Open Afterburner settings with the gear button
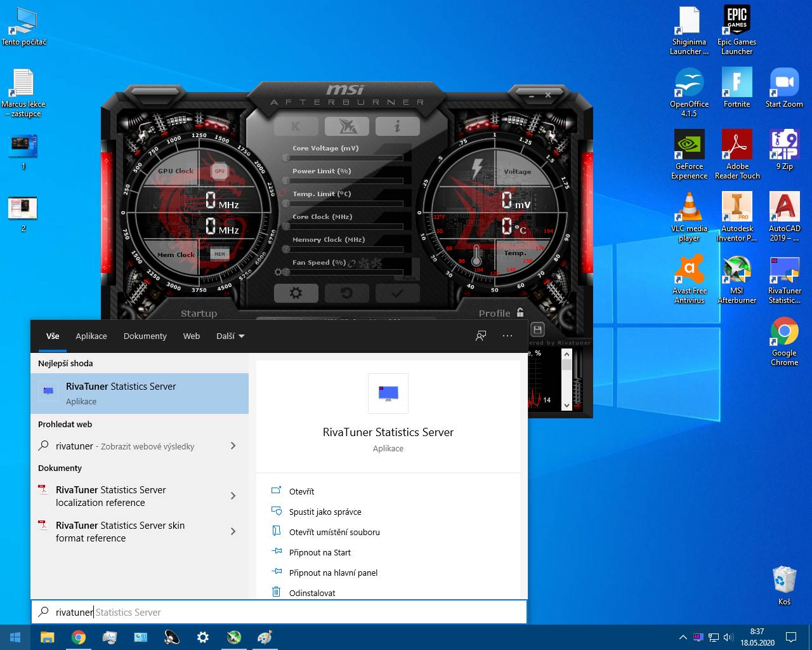Screen dimensions: 812x650 296,293
